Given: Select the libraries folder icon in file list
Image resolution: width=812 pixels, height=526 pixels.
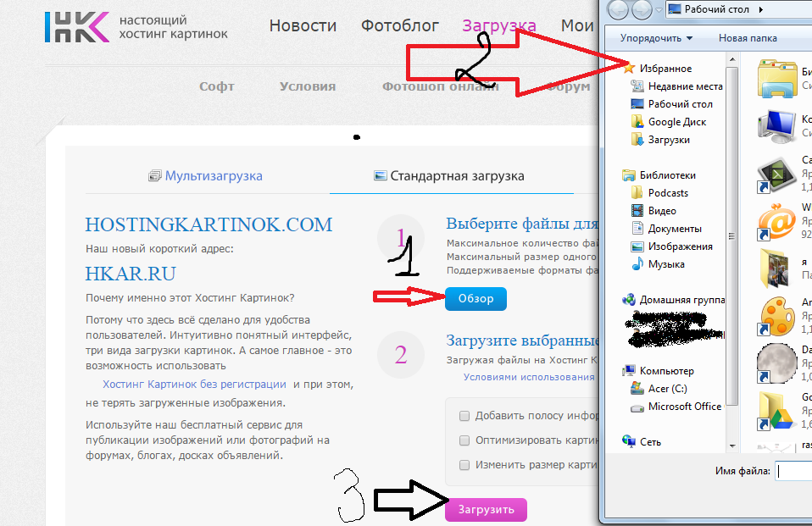Looking at the screenshot, I should (x=776, y=78).
